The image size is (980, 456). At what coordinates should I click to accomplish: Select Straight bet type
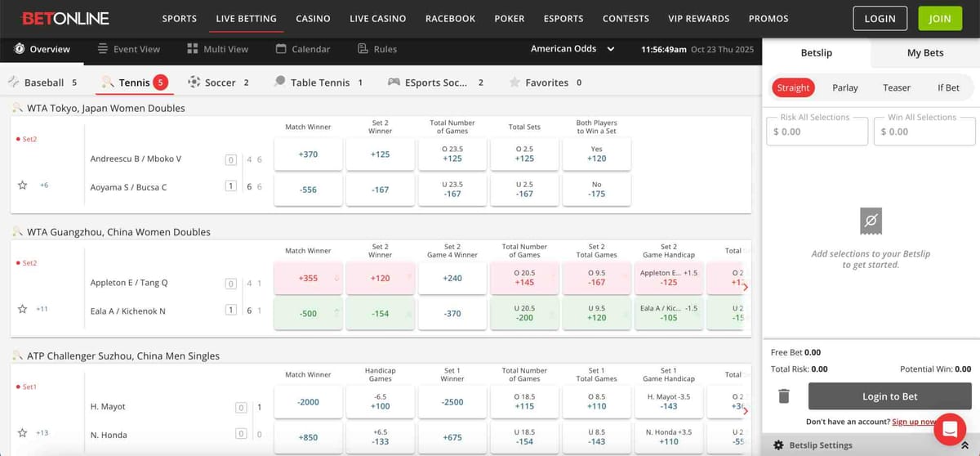(793, 87)
